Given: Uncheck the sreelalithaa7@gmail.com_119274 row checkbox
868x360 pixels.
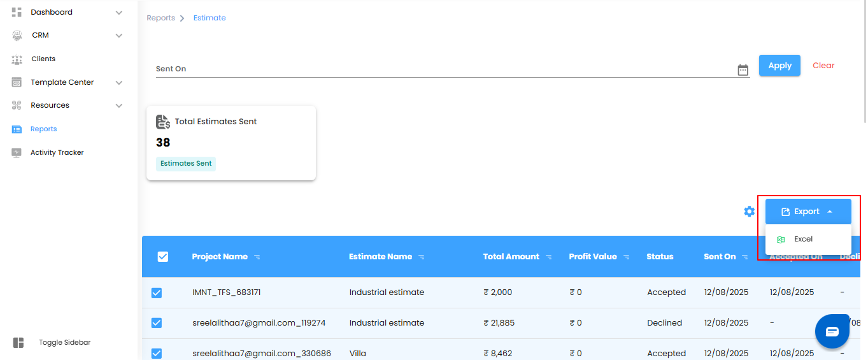Looking at the screenshot, I should pyautogui.click(x=157, y=323).
